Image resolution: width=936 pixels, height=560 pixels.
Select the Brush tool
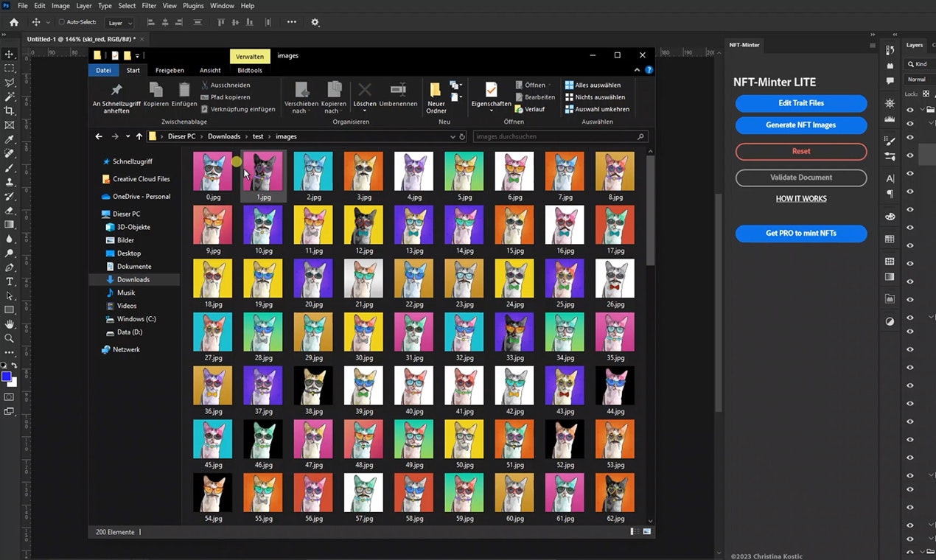10,167
